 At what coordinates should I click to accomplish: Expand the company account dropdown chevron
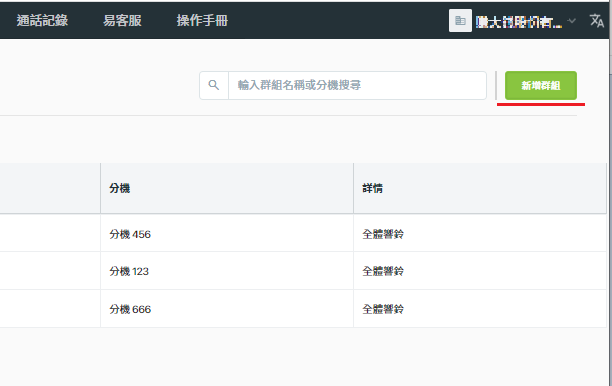click(571, 21)
